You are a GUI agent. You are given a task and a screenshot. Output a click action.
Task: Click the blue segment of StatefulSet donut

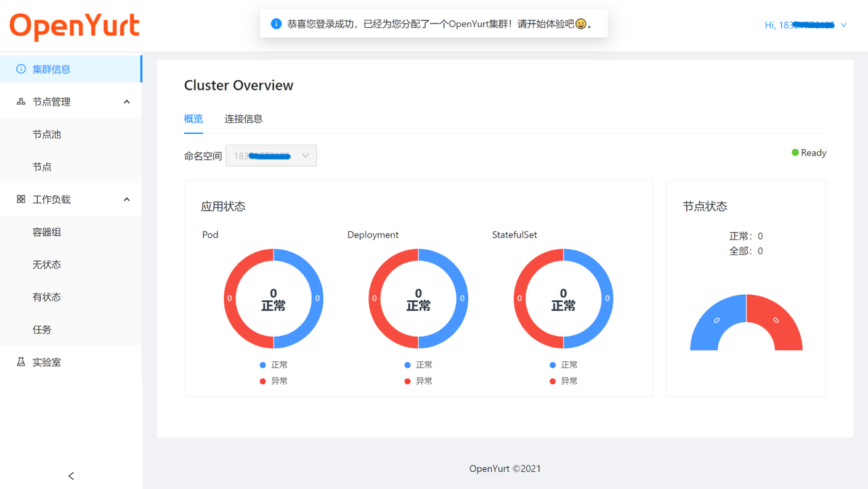pos(607,298)
